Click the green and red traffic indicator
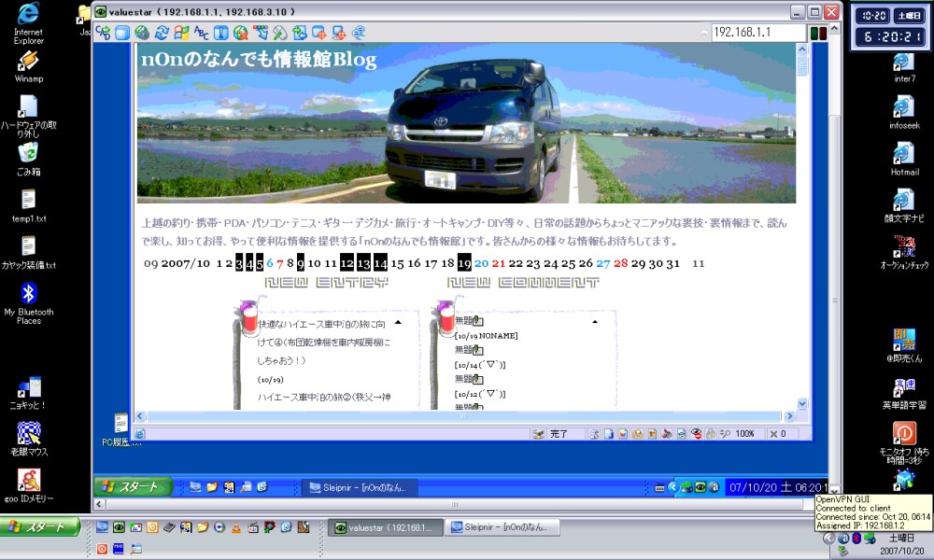 coord(818,33)
